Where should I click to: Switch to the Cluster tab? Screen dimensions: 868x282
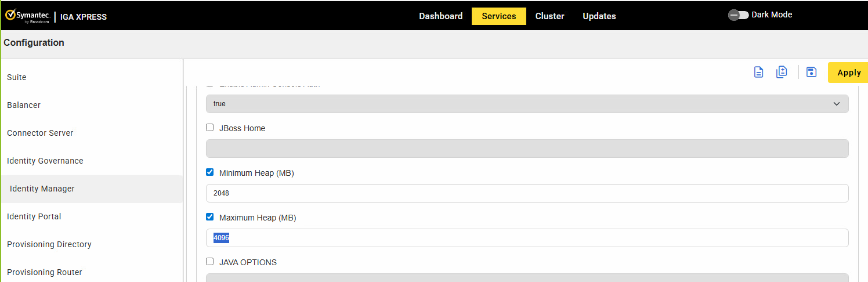coord(549,16)
